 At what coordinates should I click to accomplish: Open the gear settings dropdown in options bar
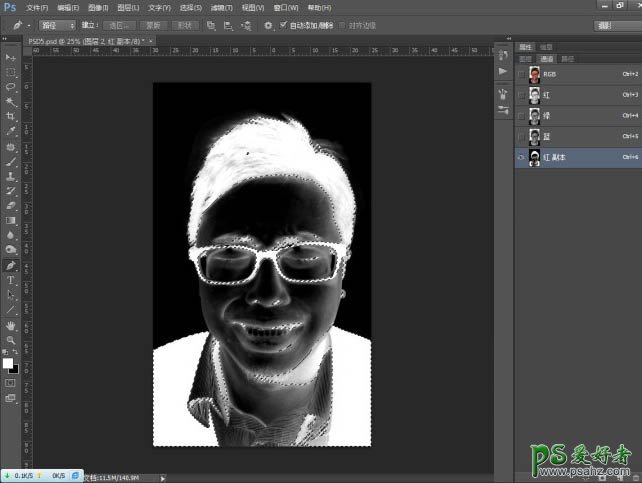click(269, 24)
